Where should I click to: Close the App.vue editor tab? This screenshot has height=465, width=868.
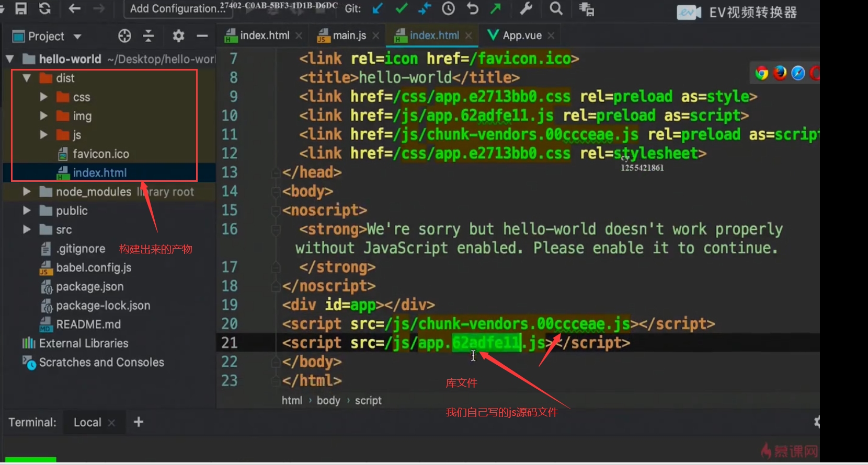[551, 36]
